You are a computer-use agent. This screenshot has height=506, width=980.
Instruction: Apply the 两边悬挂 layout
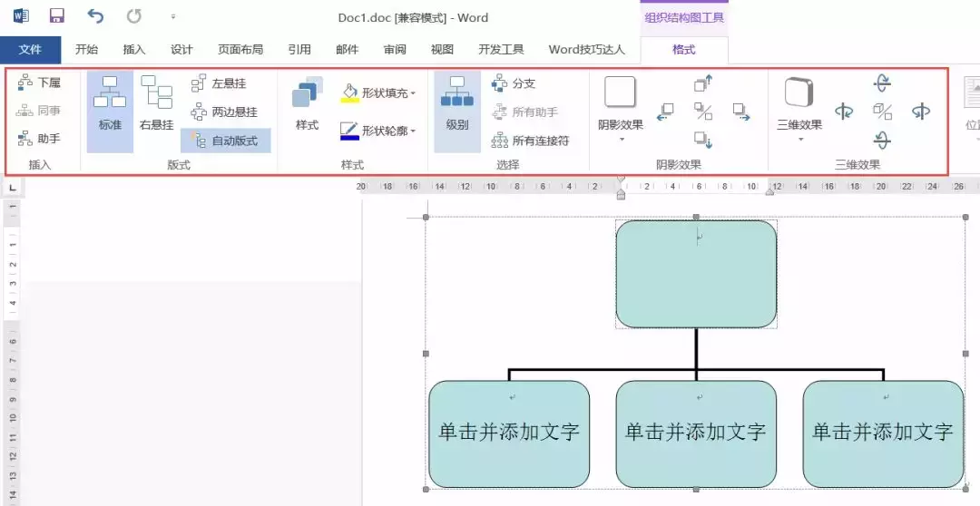[x=224, y=112]
